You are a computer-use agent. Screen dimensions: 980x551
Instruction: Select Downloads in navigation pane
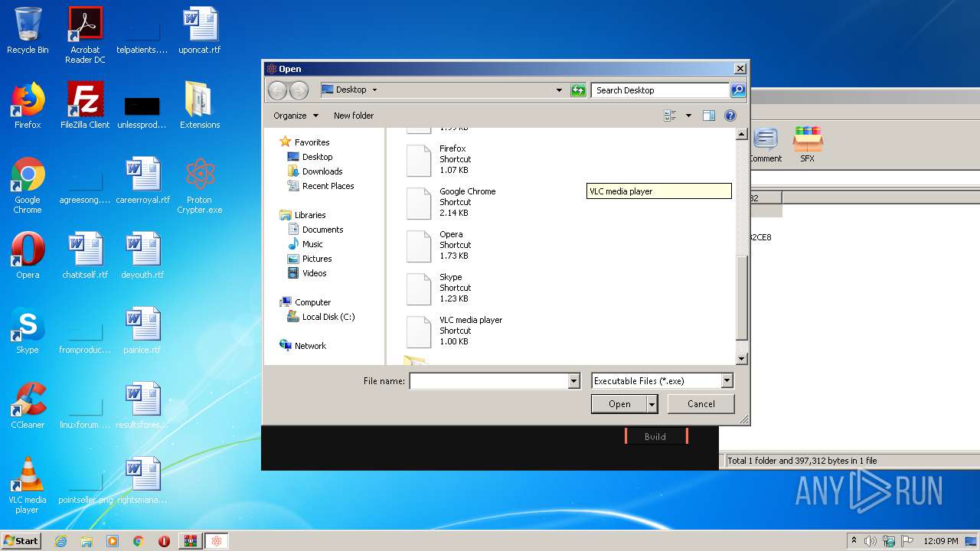(315, 171)
